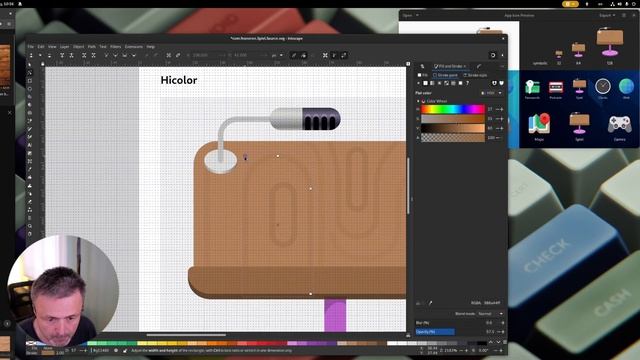
Task: Collapse the Color Wheel expander
Action: (x=418, y=101)
